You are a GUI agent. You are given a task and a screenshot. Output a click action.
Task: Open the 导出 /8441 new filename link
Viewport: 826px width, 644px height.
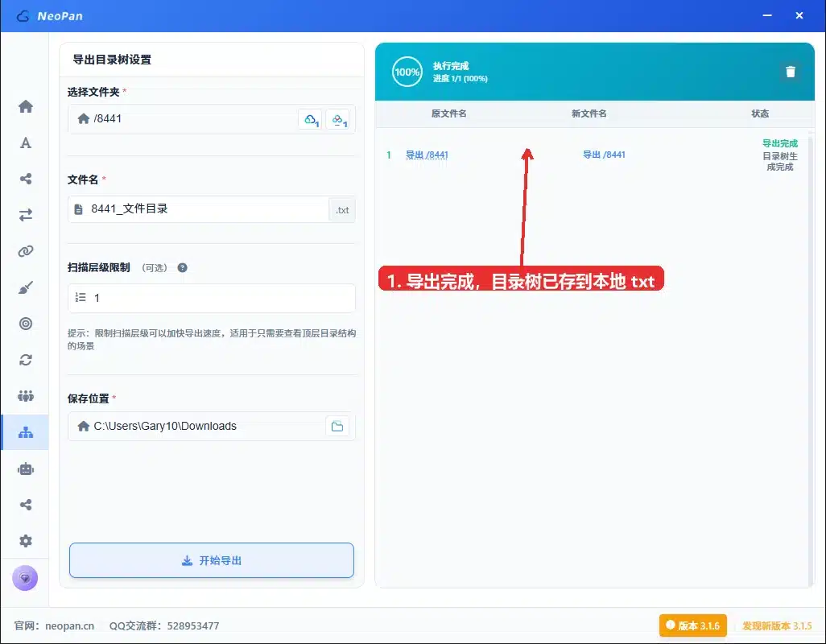coord(604,155)
